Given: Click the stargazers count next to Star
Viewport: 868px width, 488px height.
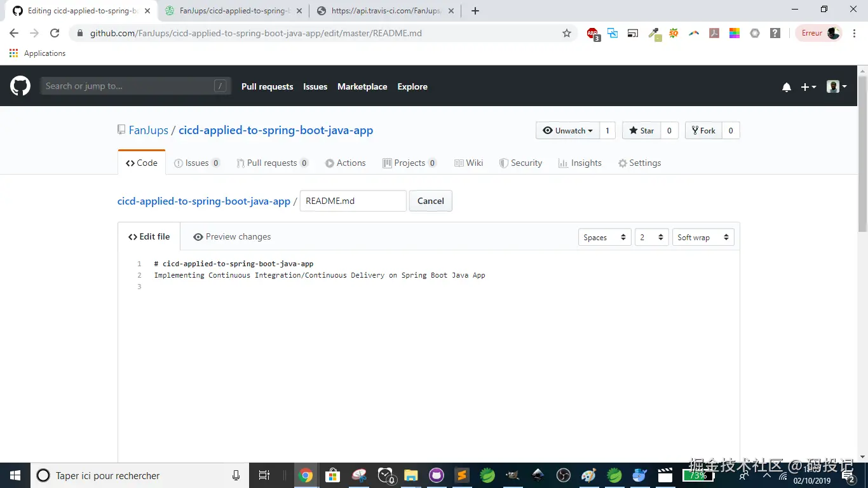Looking at the screenshot, I should [669, 131].
